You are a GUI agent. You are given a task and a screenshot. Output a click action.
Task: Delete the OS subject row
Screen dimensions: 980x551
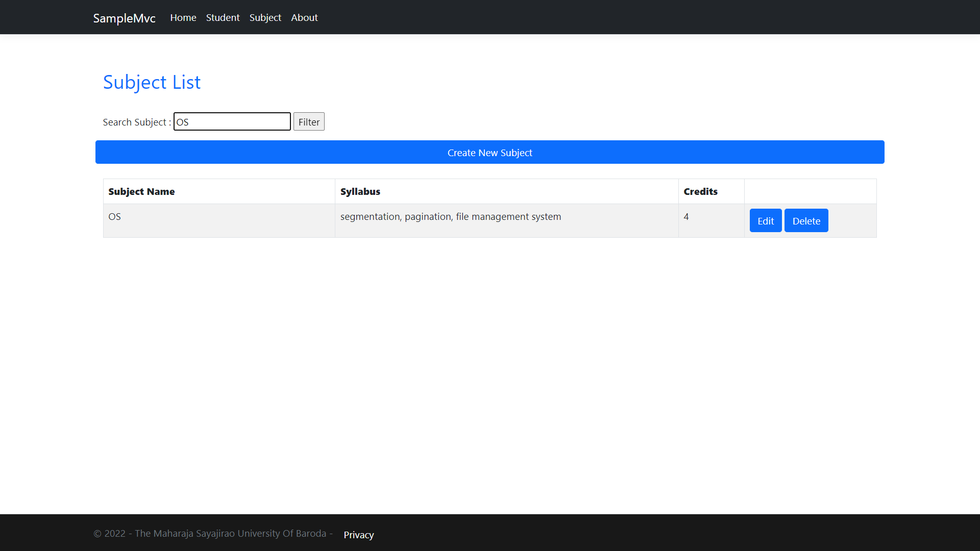click(806, 220)
